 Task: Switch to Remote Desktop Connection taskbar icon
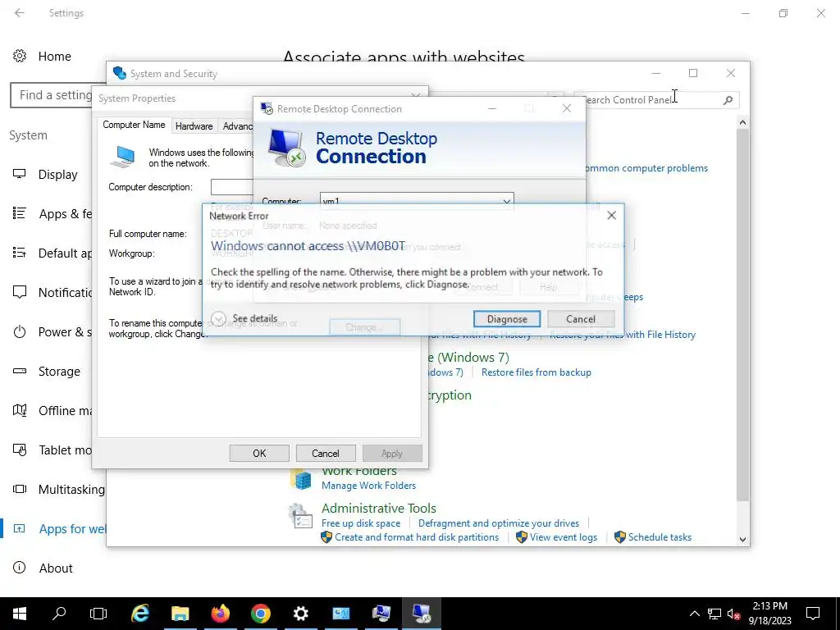[x=421, y=614]
